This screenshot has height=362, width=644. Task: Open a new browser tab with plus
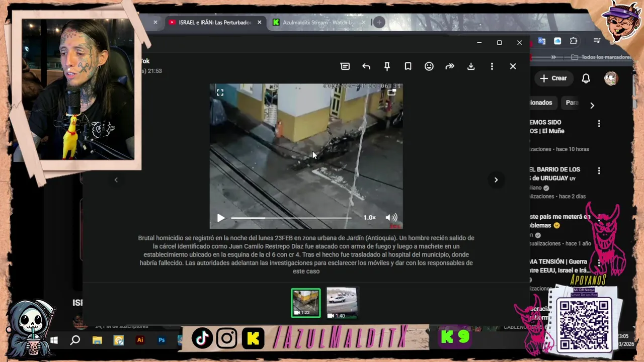click(379, 22)
